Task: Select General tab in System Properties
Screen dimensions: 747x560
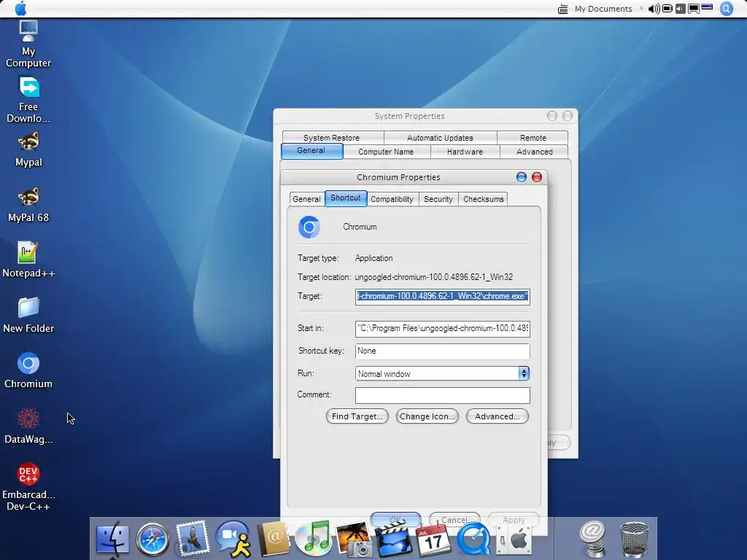Action: pos(311,151)
